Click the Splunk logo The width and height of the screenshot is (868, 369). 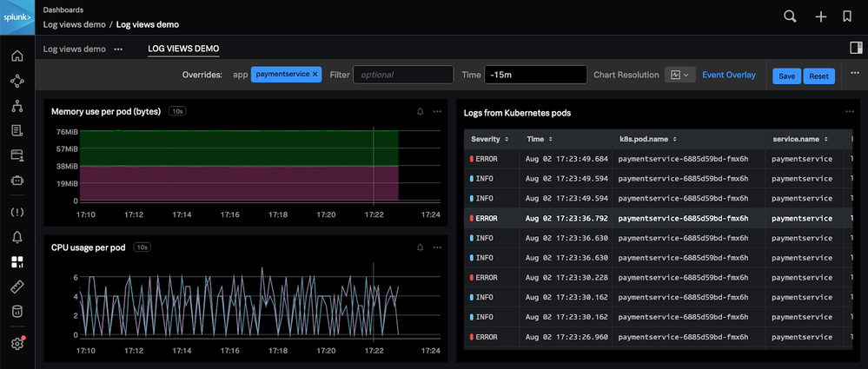[x=17, y=16]
